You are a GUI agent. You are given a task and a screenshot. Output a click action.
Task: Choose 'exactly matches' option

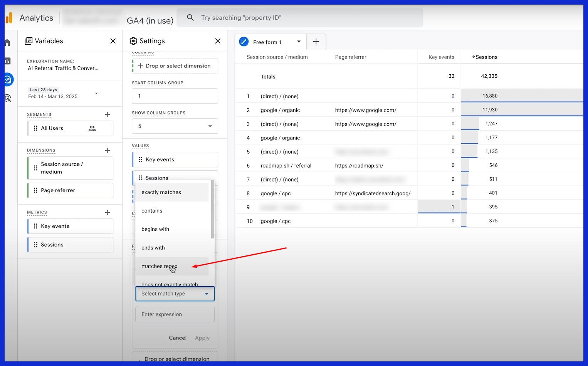point(172,192)
